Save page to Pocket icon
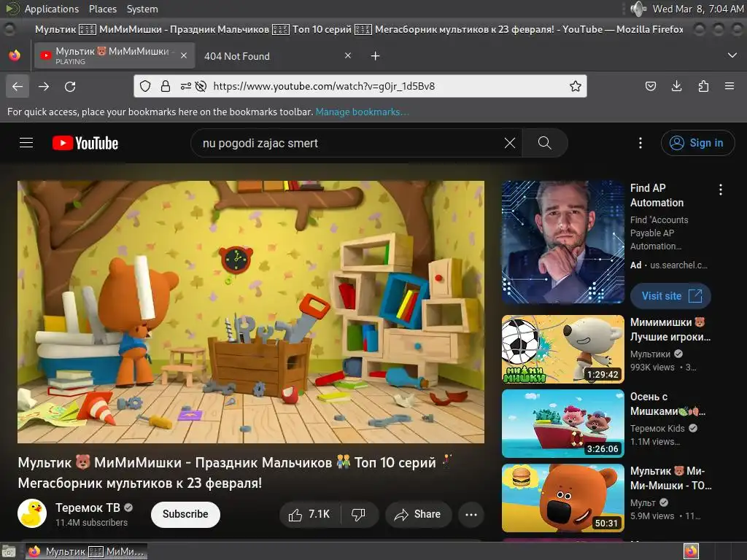747x560 pixels. tap(650, 86)
